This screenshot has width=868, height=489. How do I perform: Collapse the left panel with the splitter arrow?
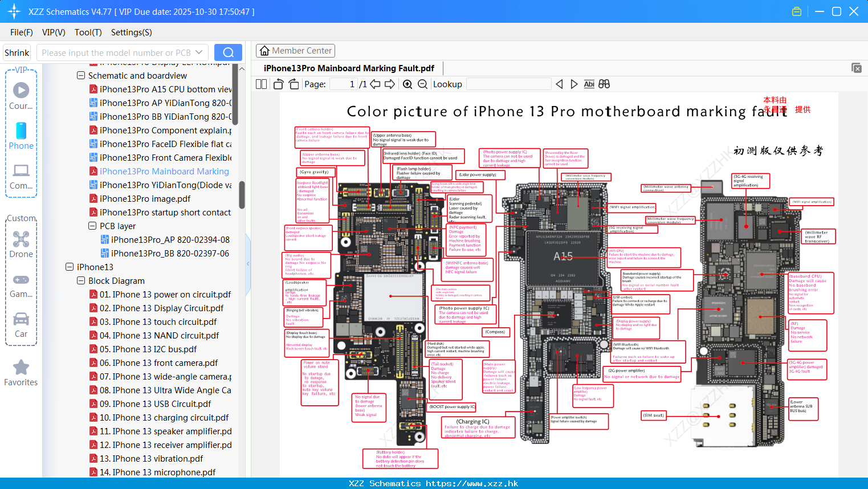(248, 263)
